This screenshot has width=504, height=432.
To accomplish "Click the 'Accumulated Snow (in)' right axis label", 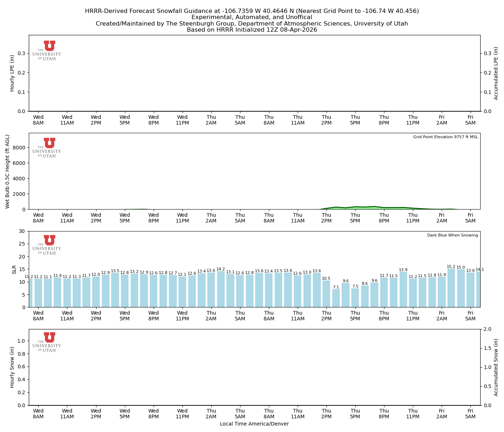I will point(496,367).
